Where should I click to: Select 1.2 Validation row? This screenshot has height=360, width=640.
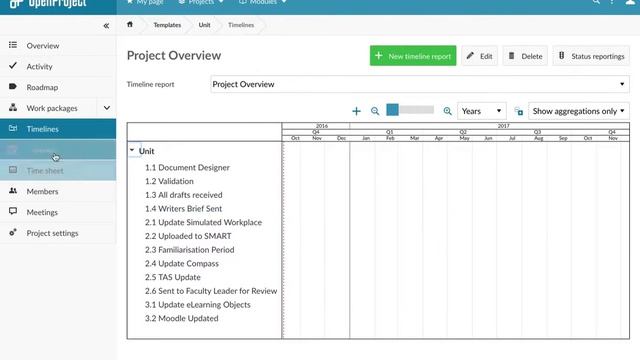[x=169, y=181]
